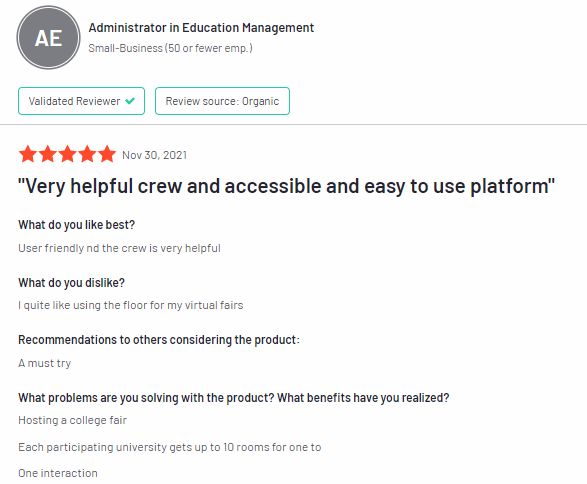Click the 'Hosting a college fair' text
Image resolution: width=587 pixels, height=484 pixels.
73,420
